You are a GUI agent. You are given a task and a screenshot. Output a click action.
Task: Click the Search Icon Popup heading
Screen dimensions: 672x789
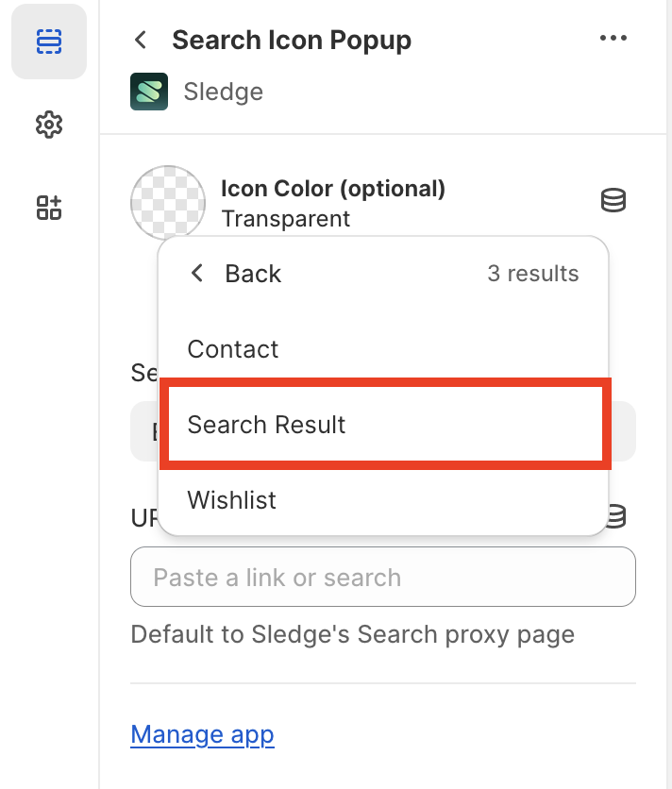point(292,40)
